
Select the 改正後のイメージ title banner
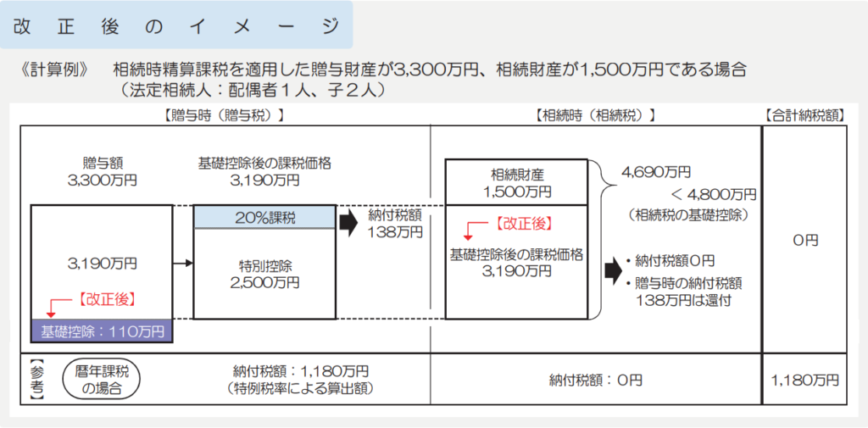[176, 25]
